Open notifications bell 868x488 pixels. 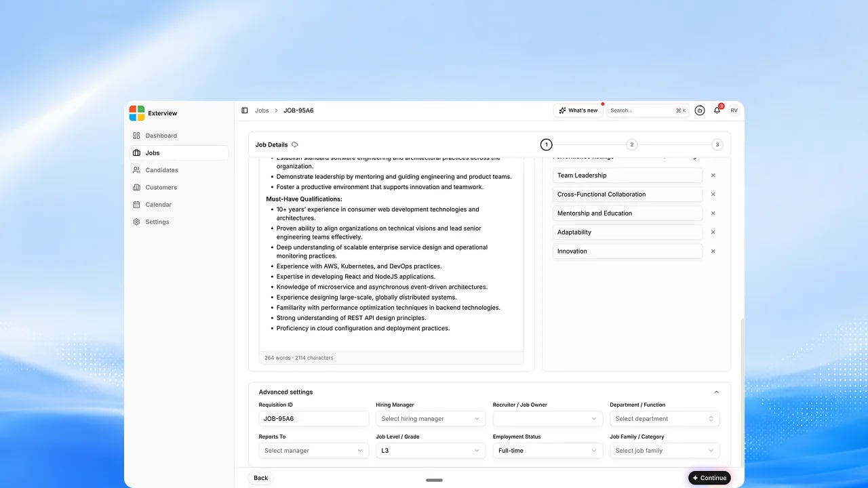pyautogui.click(x=717, y=110)
